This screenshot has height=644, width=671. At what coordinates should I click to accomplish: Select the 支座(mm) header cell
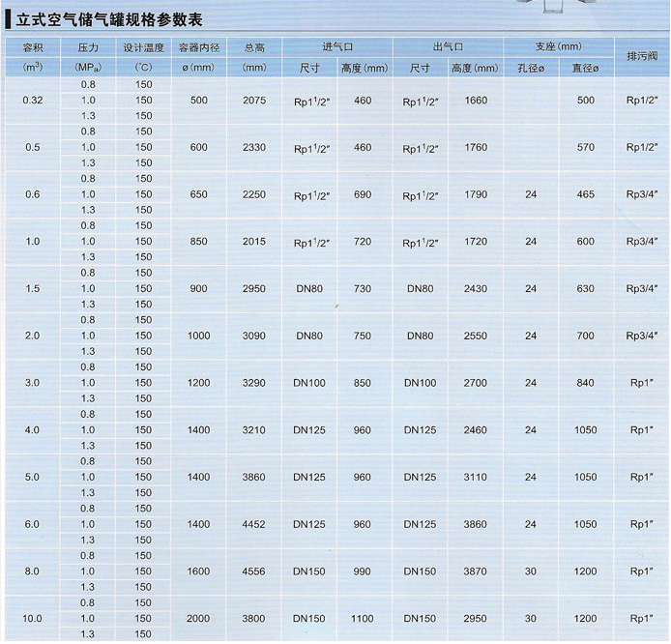[558, 46]
